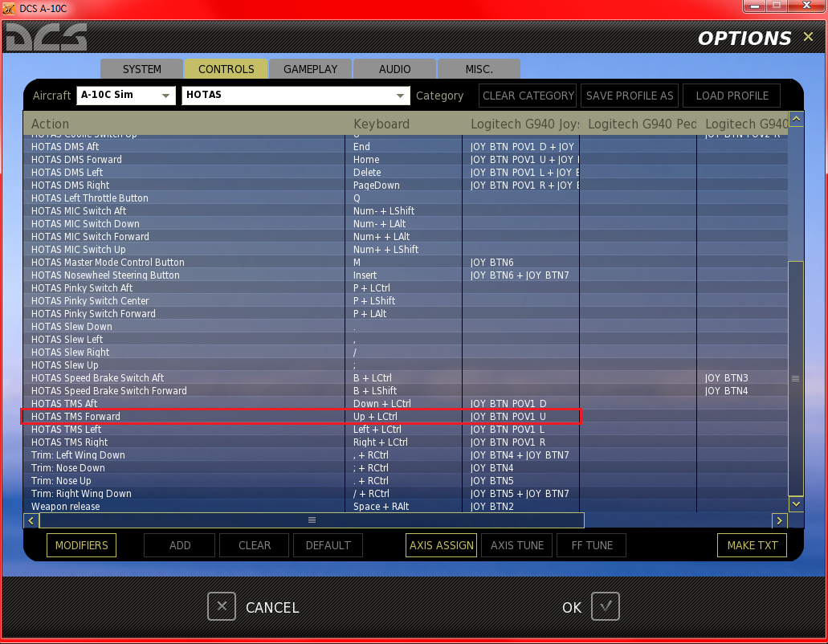Click the DEFAULT button

click(x=328, y=545)
